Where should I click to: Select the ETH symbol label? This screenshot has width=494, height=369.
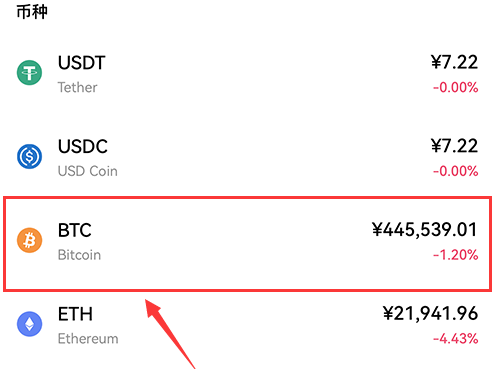click(75, 314)
